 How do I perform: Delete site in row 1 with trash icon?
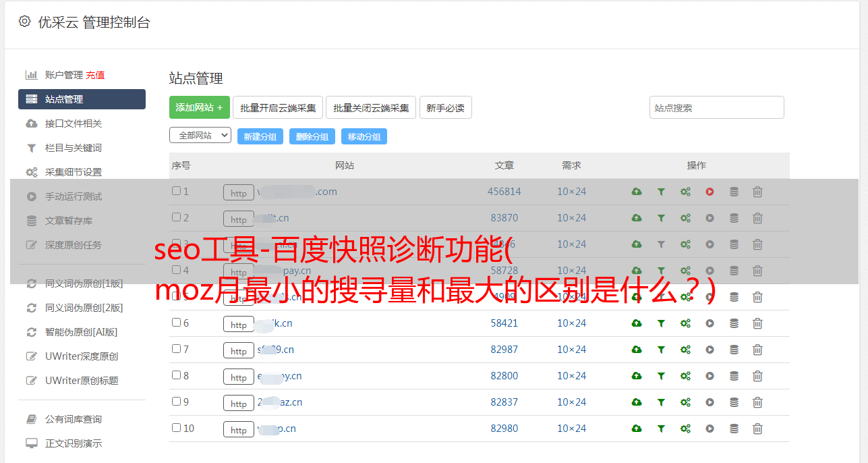point(757,192)
